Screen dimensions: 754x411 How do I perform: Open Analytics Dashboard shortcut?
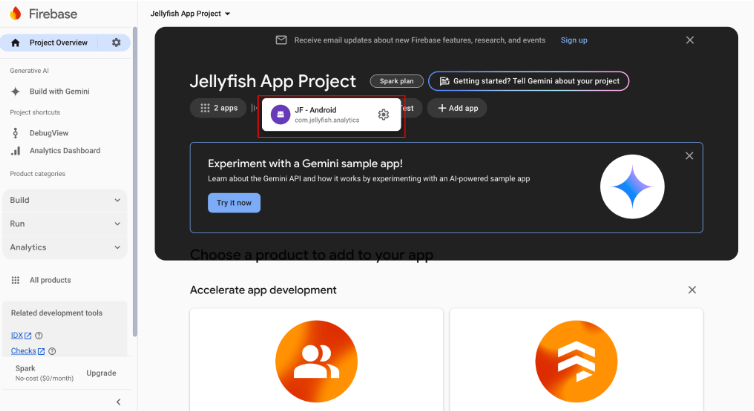pos(65,150)
